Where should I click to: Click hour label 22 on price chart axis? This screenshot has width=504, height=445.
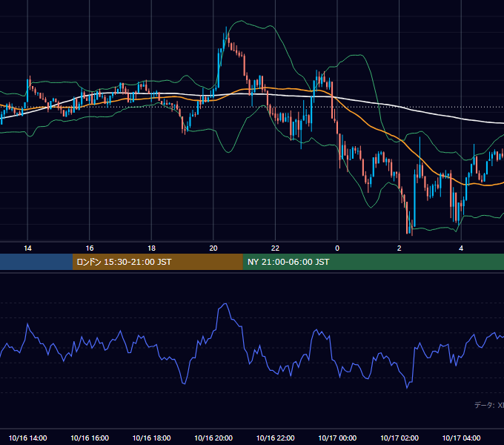(275, 248)
